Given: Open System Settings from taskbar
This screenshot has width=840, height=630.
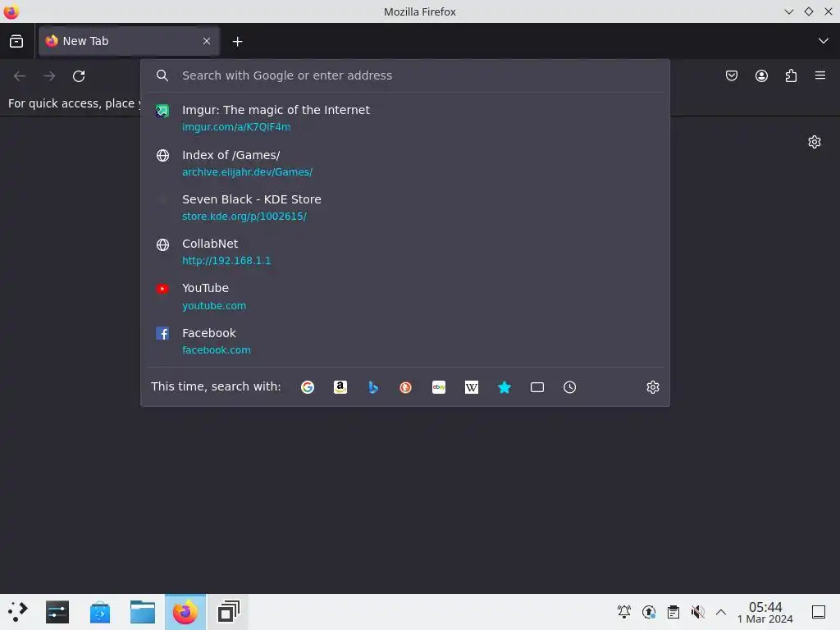Looking at the screenshot, I should [x=57, y=612].
